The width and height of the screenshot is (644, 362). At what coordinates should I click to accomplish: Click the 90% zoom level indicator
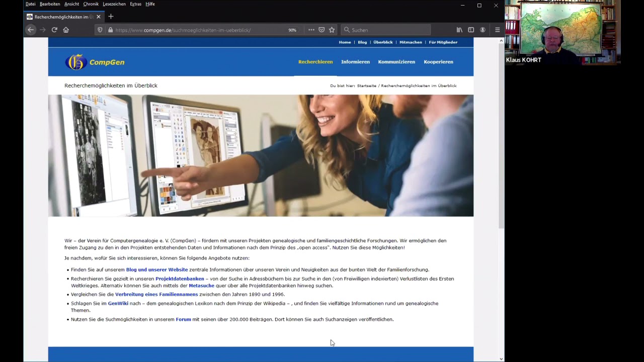[x=292, y=30]
